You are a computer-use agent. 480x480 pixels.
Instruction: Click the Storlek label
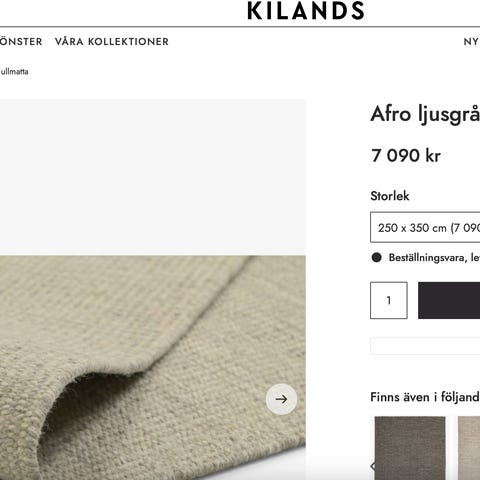pyautogui.click(x=390, y=196)
